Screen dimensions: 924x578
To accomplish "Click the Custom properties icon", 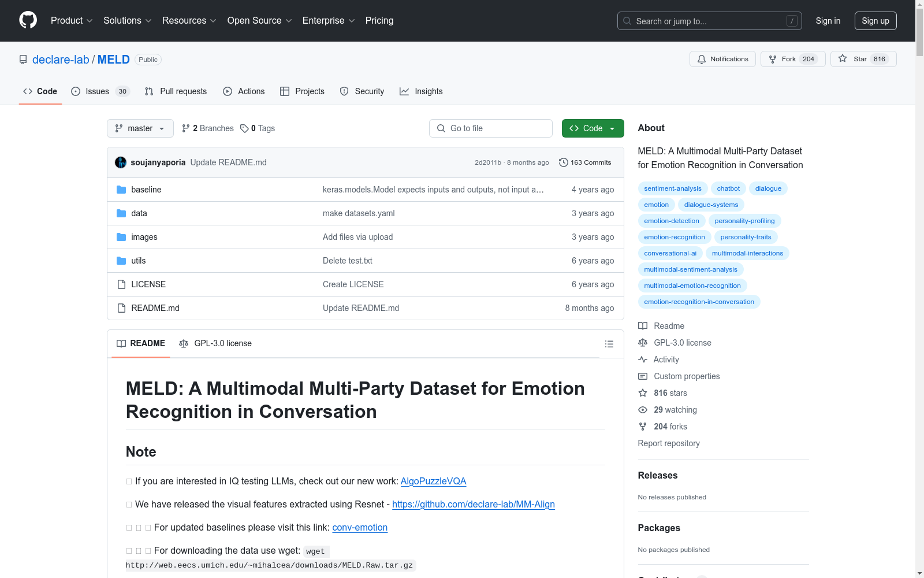I will tap(643, 376).
